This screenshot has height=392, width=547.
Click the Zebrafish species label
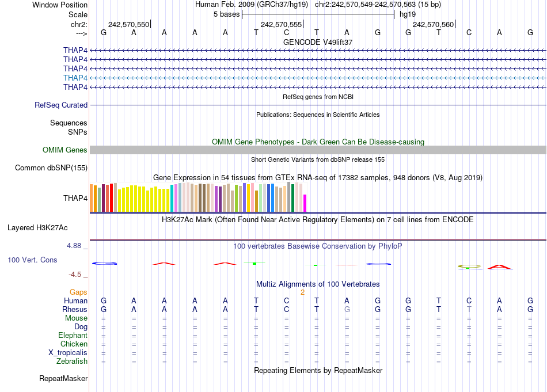72,361
